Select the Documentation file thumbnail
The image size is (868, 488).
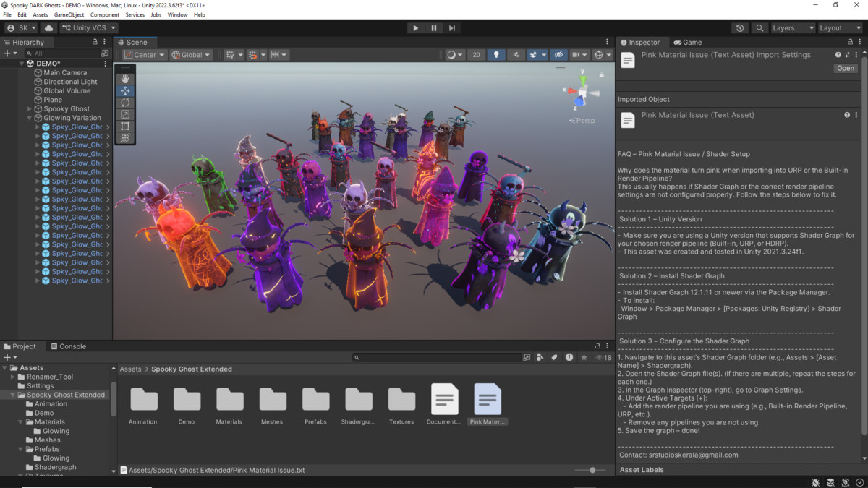(x=444, y=405)
